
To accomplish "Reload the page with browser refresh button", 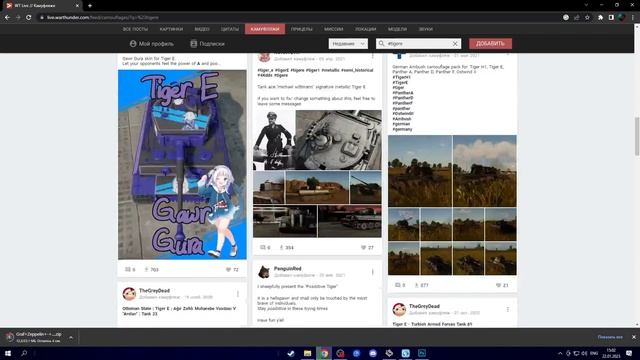I will click(x=29, y=18).
